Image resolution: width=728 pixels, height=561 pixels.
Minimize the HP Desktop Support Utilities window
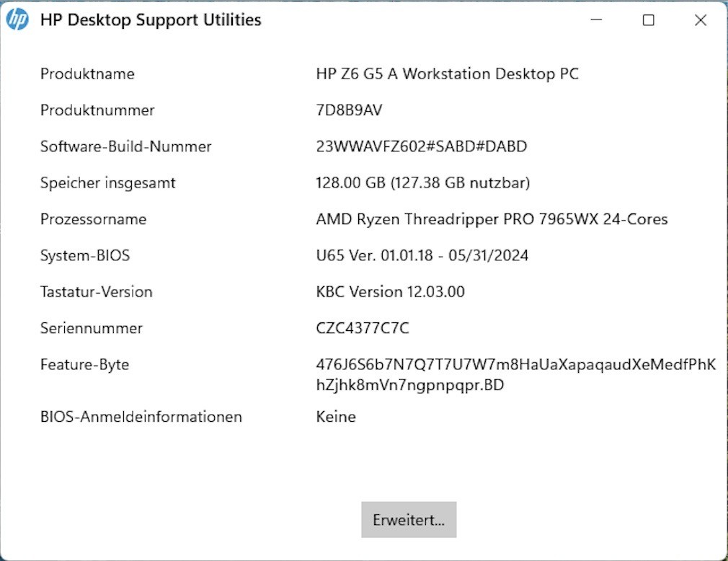pyautogui.click(x=597, y=20)
